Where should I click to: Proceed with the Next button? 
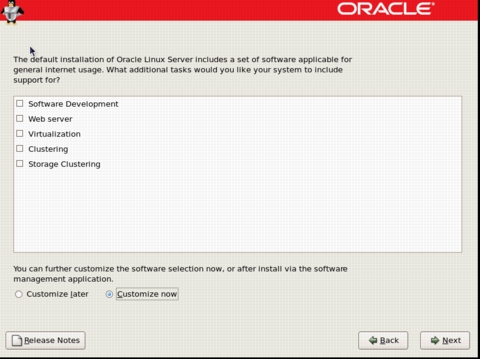[445, 340]
